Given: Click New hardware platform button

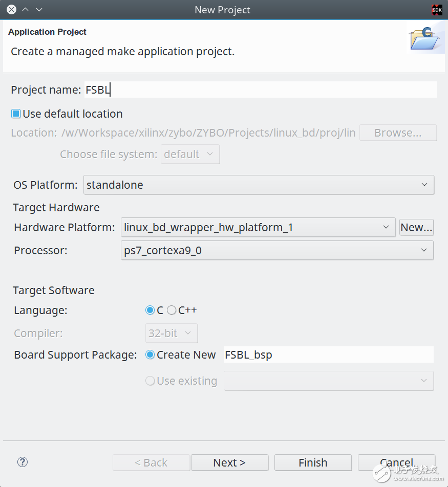Looking at the screenshot, I should click(x=416, y=227).
